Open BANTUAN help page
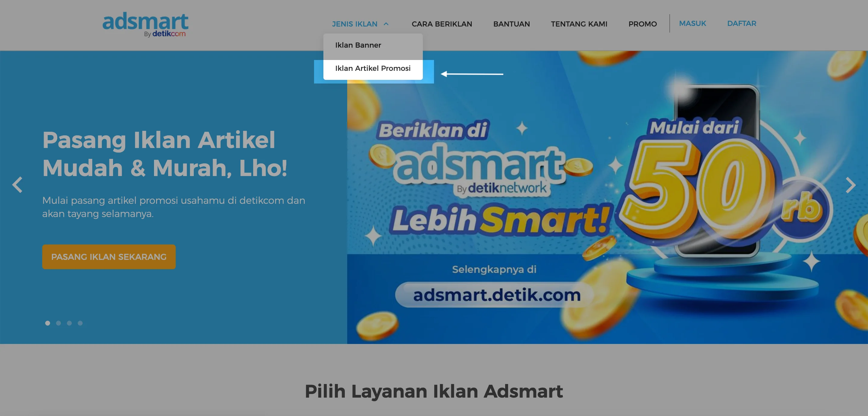Screen dimensions: 868x416 coord(511,24)
